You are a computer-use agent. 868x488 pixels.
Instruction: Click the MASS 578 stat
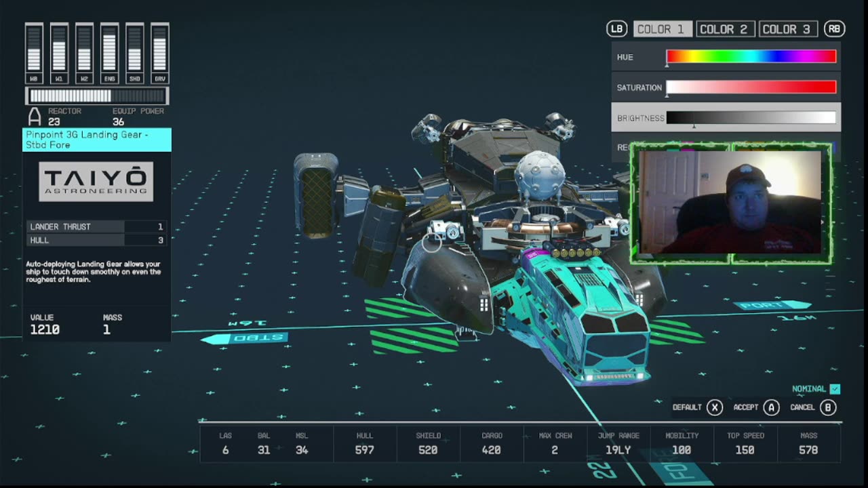click(808, 443)
